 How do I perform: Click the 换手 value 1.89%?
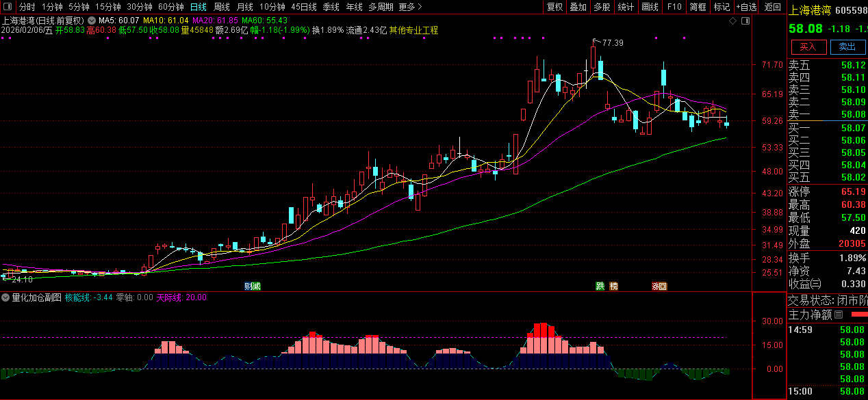852,258
